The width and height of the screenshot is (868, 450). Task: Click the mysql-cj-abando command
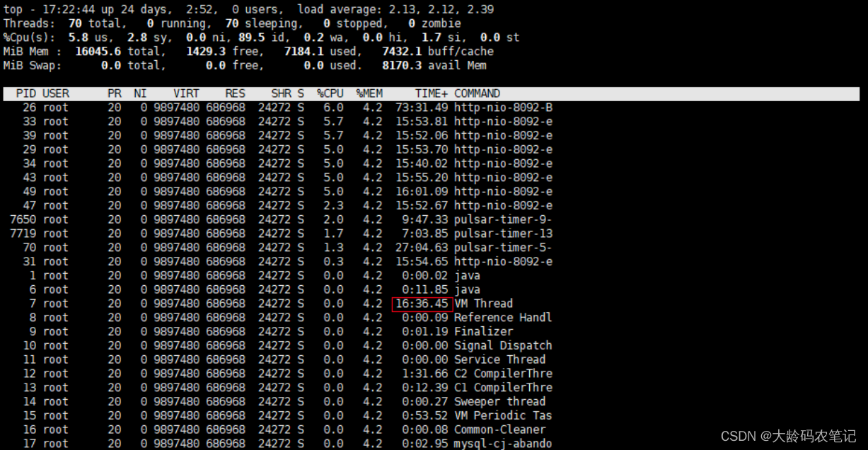[503, 444]
